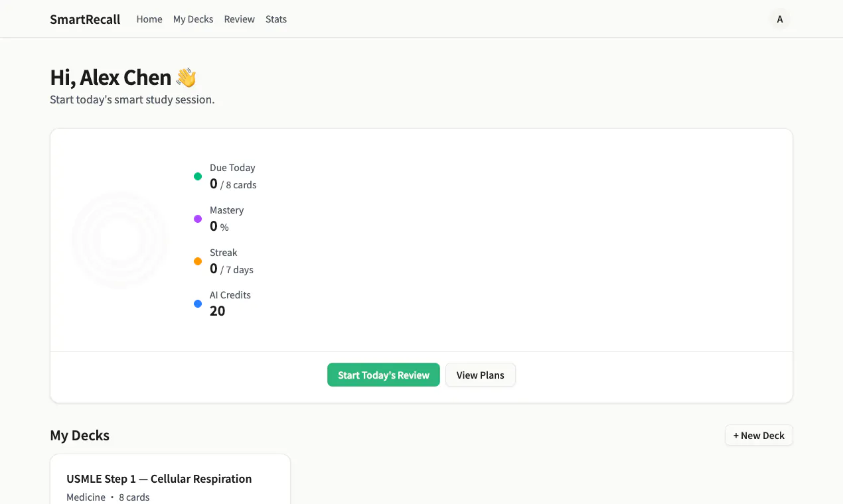Click the green Due Today dot
843x504 pixels.
[x=198, y=176]
